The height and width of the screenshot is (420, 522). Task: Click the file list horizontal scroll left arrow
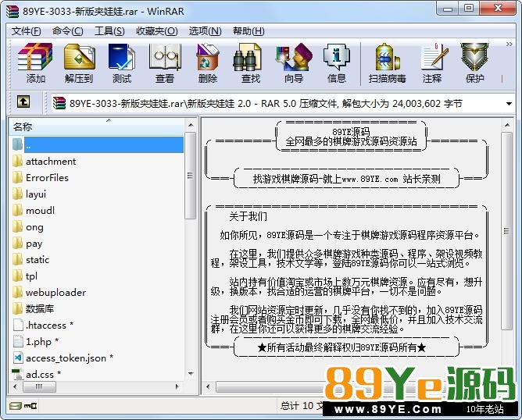(15, 386)
